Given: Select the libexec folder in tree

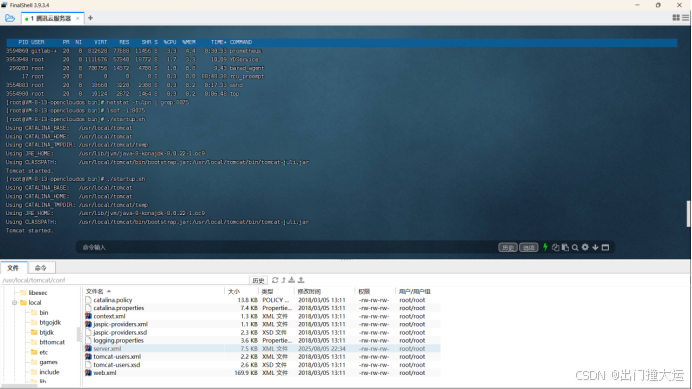Looking at the screenshot, I should coord(38,293).
